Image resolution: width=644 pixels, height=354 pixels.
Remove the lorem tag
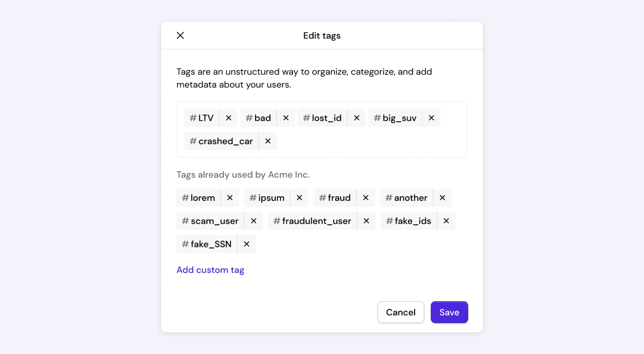coord(230,198)
